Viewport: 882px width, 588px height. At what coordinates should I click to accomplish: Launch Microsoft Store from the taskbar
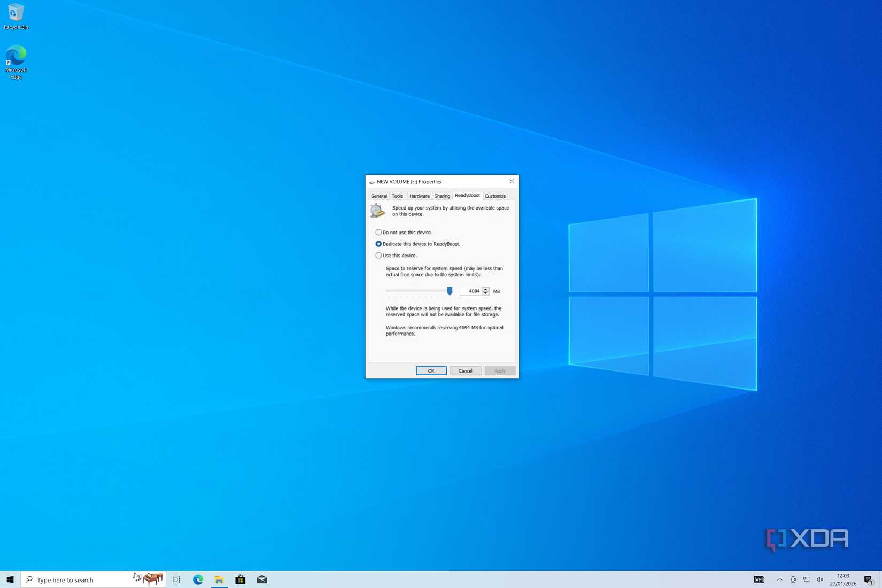(241, 579)
